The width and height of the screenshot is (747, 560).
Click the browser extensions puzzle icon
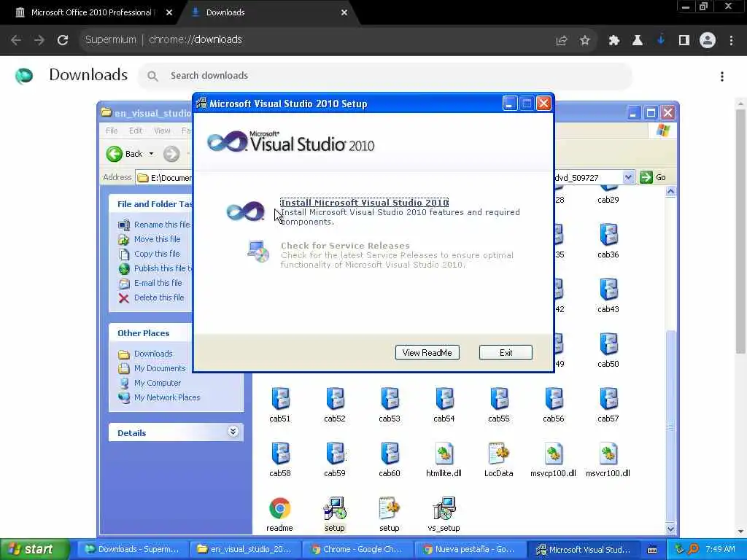tap(614, 41)
